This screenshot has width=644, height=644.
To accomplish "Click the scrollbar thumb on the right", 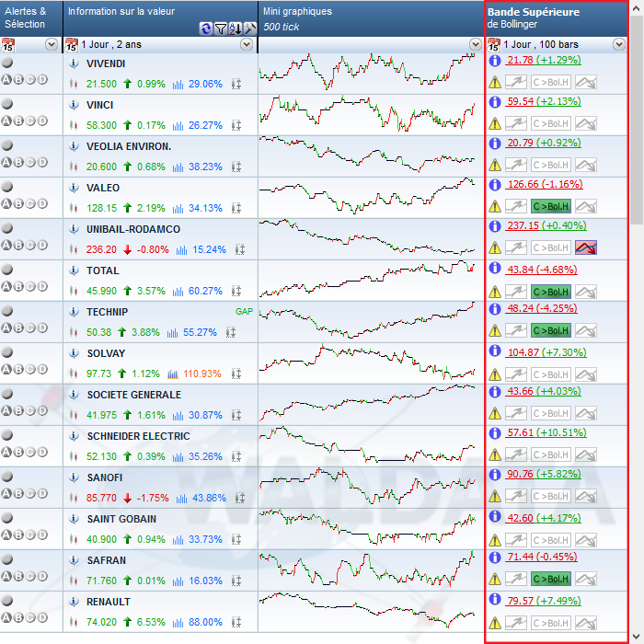I will (x=637, y=120).
